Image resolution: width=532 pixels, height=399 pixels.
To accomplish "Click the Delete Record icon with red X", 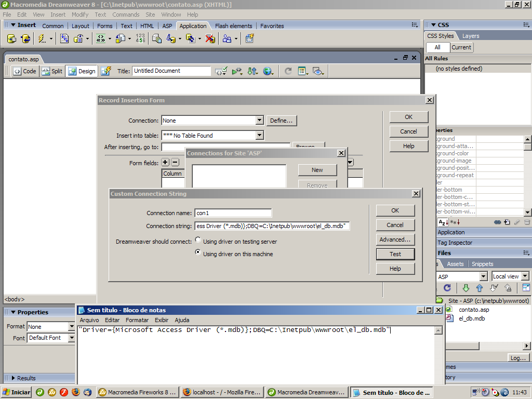I will coord(210,38).
